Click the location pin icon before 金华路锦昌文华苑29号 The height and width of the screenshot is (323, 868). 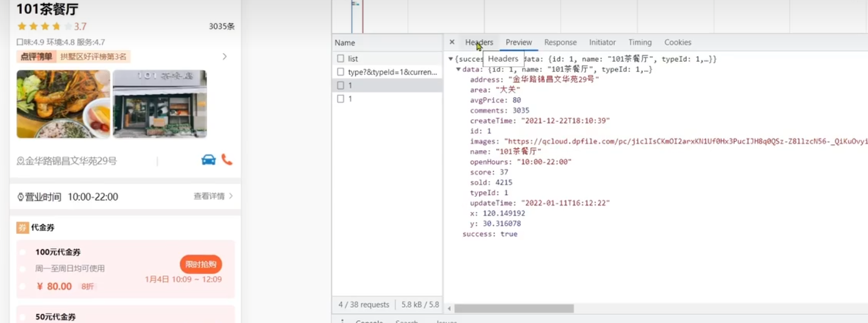(x=19, y=161)
